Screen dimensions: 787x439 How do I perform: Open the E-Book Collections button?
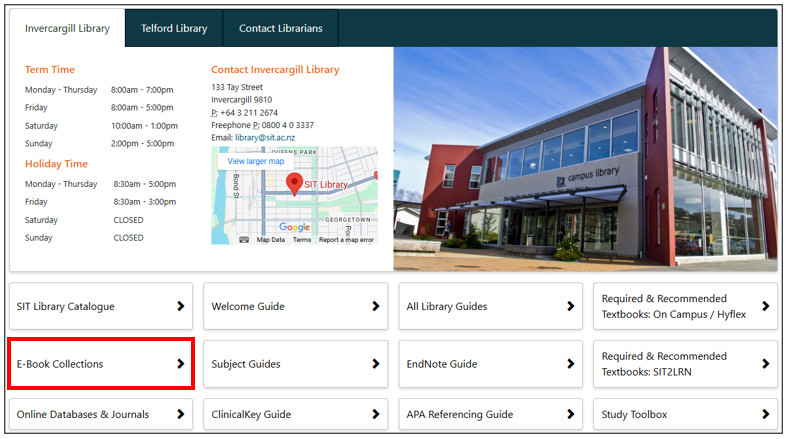point(99,364)
